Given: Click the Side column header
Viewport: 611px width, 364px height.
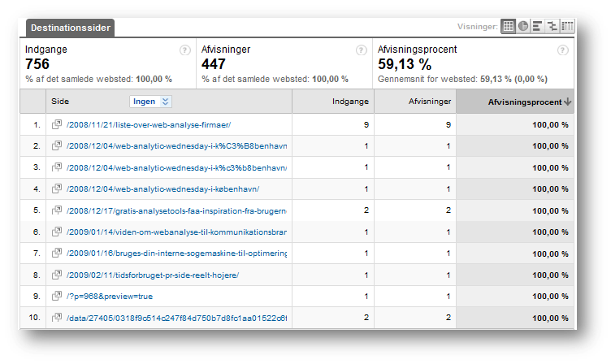Looking at the screenshot, I should (x=60, y=102).
